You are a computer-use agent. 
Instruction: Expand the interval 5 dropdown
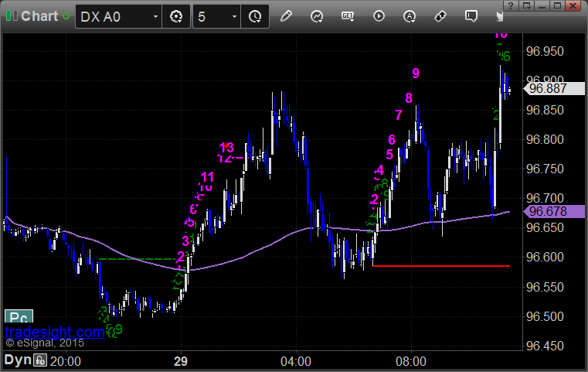[234, 17]
